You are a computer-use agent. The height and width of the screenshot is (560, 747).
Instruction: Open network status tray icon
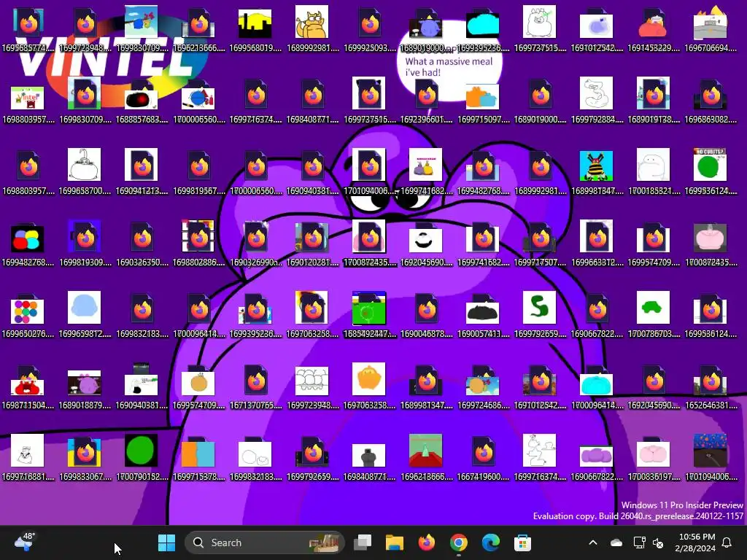click(639, 542)
